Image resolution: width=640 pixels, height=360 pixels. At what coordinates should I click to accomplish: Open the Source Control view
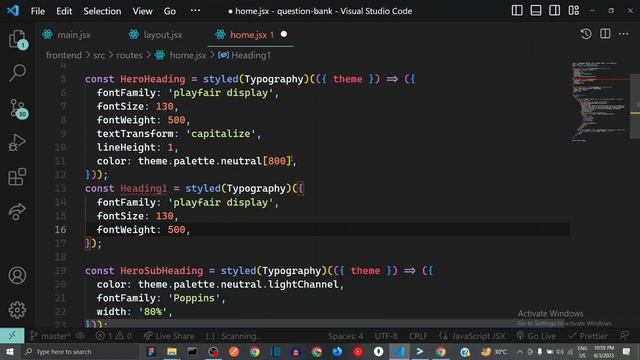(x=18, y=109)
